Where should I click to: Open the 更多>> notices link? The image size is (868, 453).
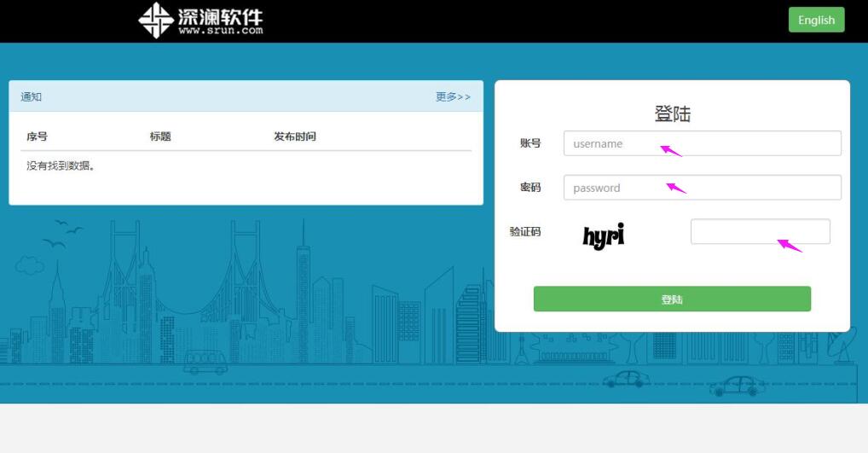pos(453,97)
